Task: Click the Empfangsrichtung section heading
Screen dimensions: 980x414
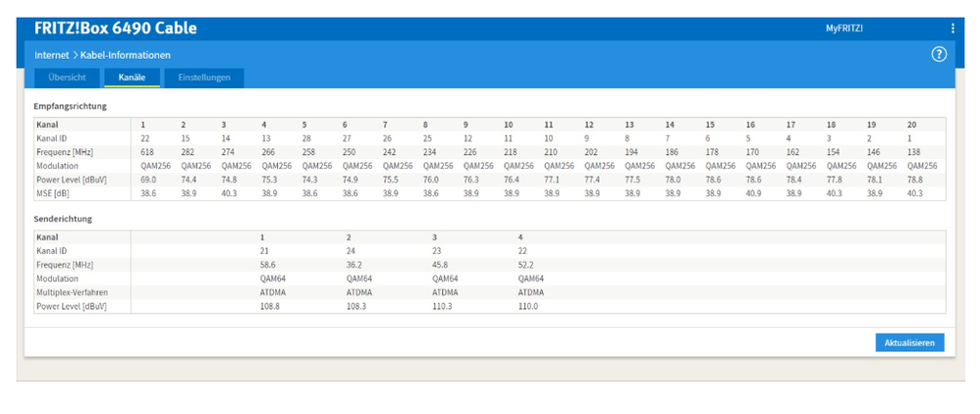Action: 70,106
